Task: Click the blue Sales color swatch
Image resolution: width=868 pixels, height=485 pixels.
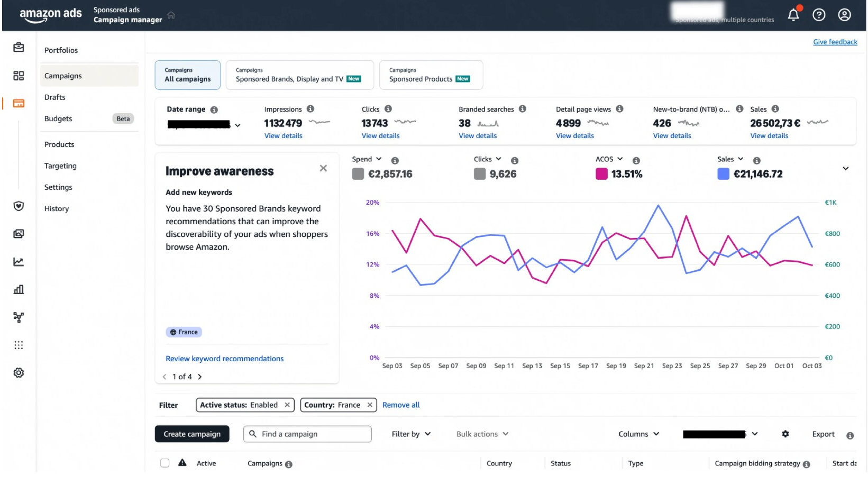Action: coord(723,174)
